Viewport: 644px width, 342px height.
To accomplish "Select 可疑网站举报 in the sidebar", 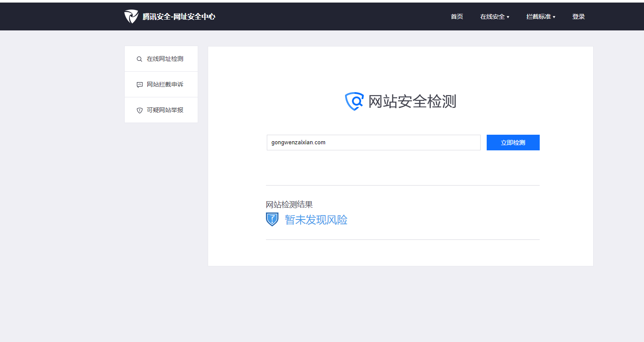I will 161,110.
